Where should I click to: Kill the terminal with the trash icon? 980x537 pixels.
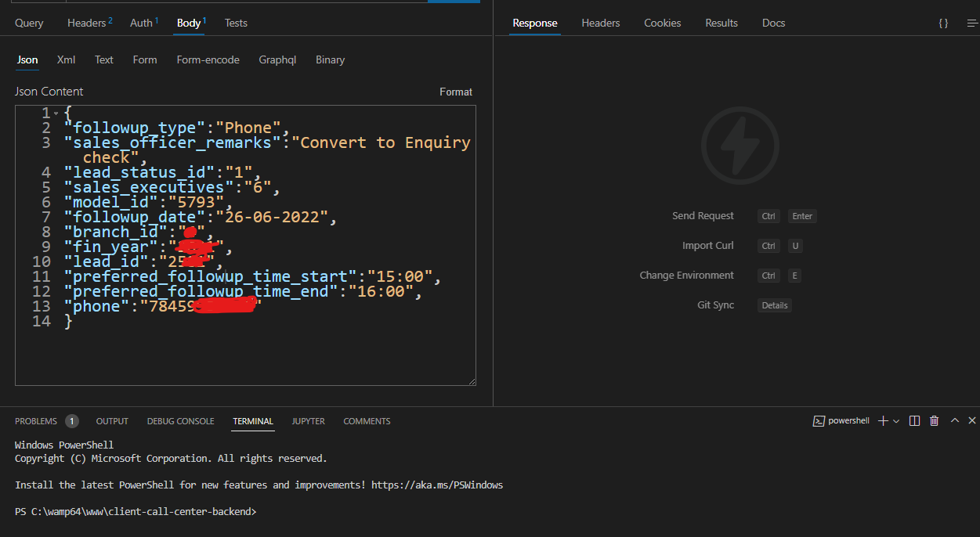[x=934, y=420]
